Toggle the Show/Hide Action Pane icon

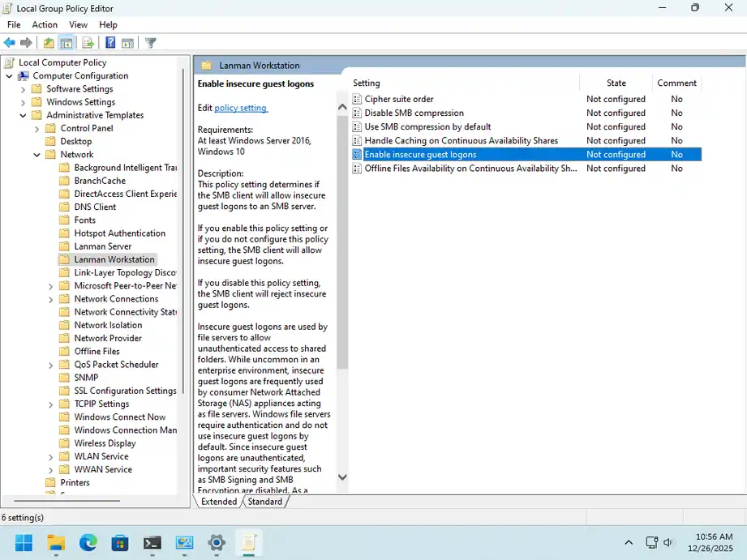click(x=127, y=43)
